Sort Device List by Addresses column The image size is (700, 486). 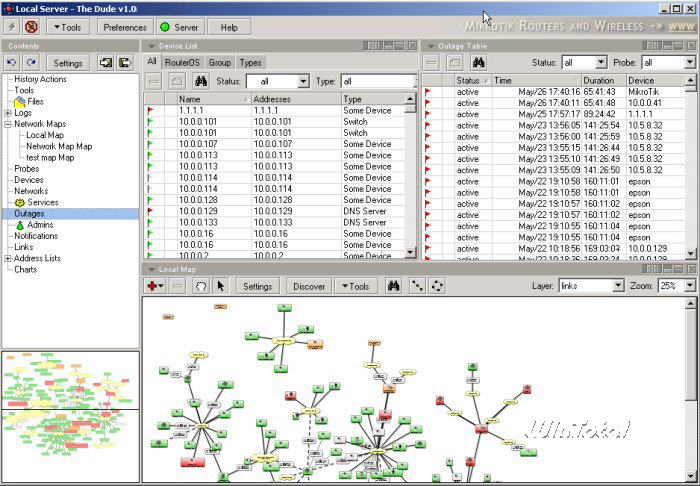[x=296, y=99]
